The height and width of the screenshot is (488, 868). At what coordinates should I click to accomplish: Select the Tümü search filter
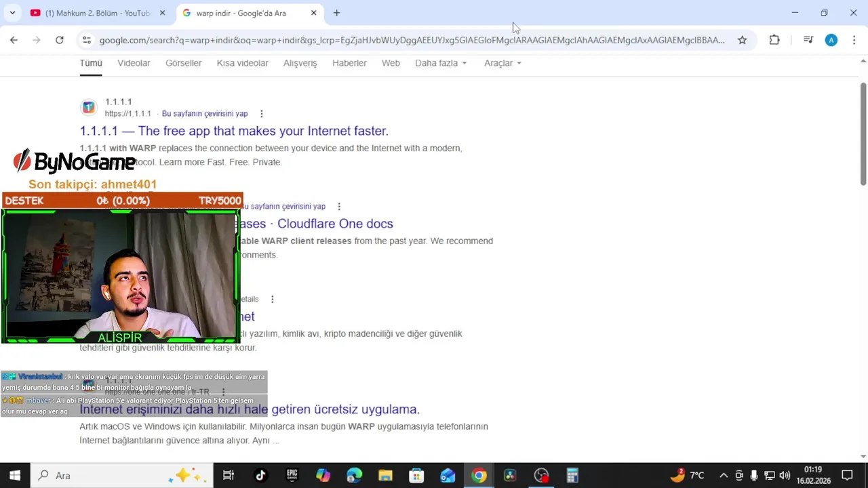(91, 63)
